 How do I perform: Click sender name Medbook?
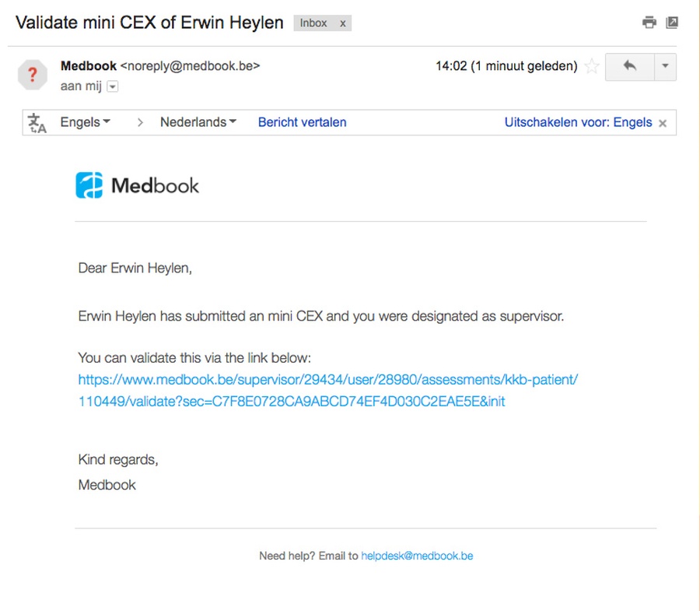(x=89, y=65)
